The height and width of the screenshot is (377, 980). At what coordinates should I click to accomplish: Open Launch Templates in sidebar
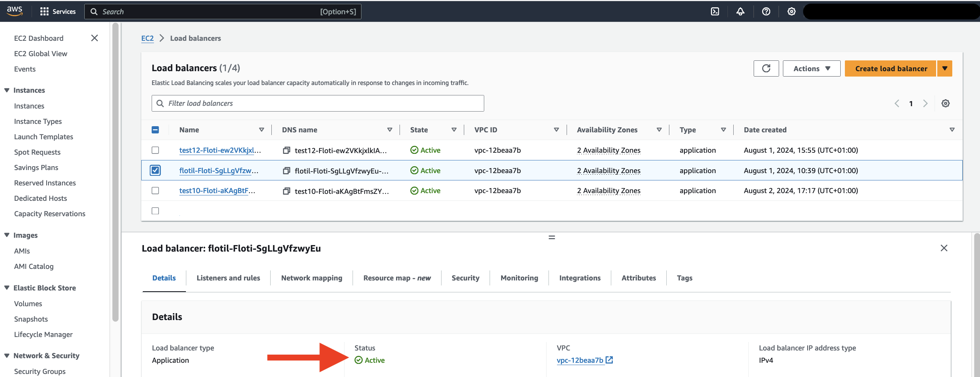[43, 137]
